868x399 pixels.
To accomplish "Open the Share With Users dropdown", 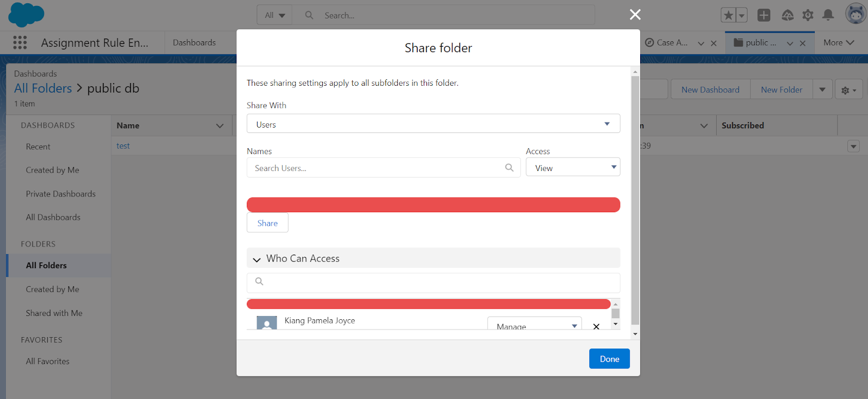I will tap(433, 124).
